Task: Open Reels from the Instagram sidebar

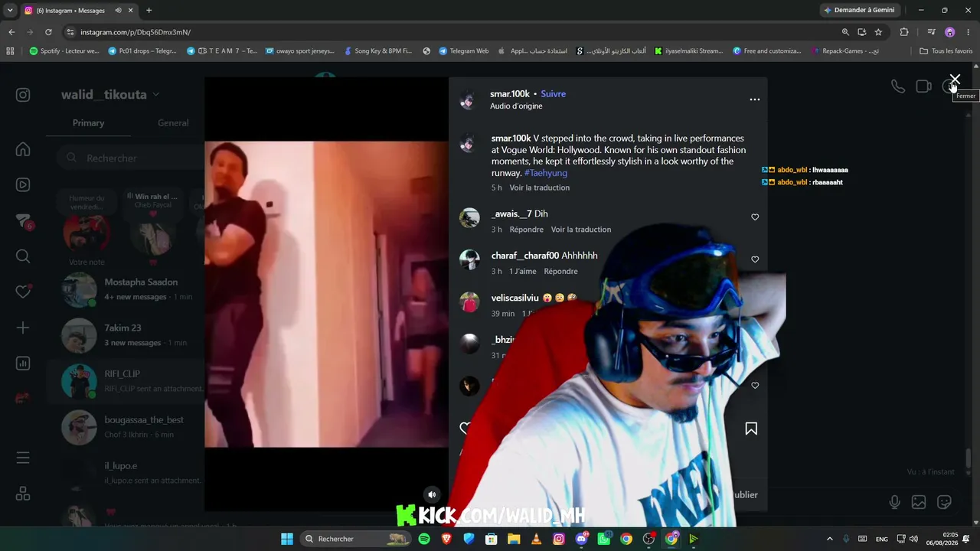Action: tap(23, 184)
